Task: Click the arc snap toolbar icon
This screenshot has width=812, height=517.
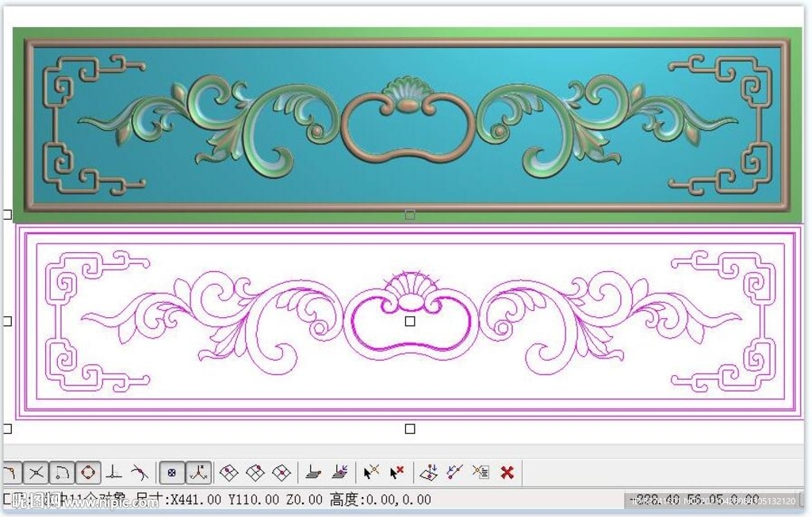Action: 62,473
